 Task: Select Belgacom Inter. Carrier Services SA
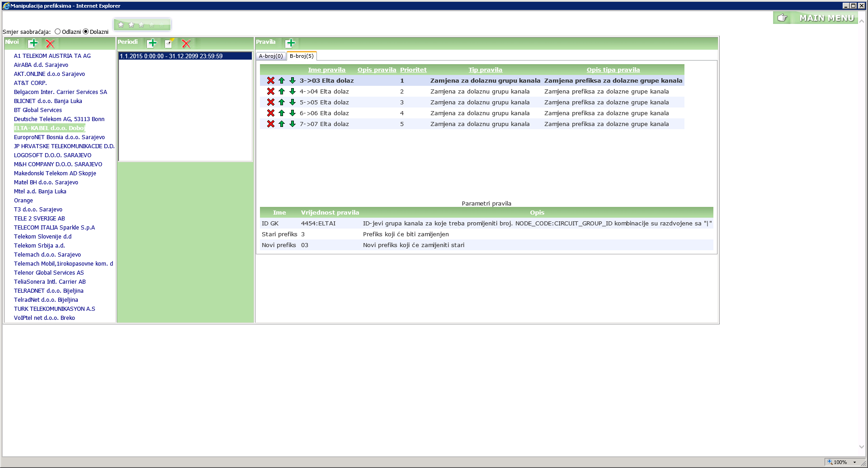coord(61,92)
